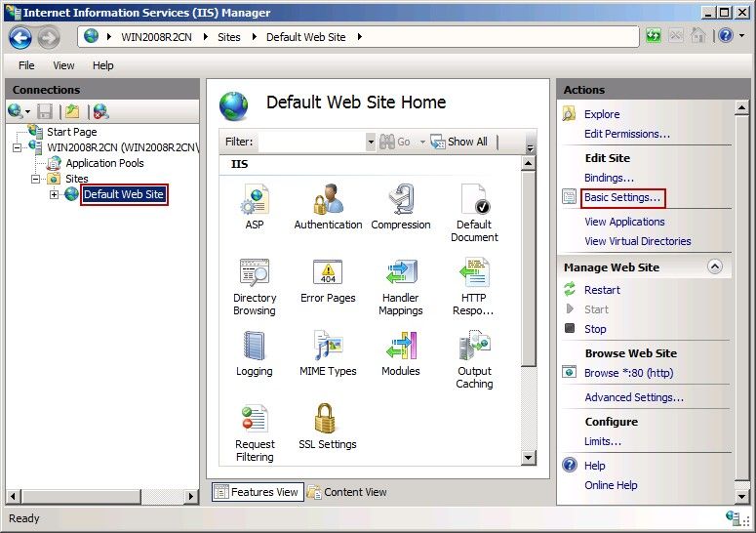Open dropdown arrow after Default Web Site breadcrumb

359,37
